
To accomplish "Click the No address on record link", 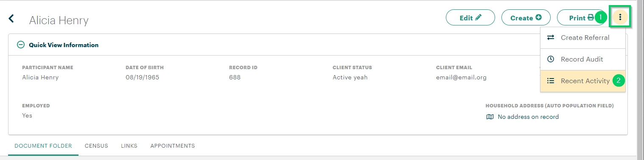I will pos(528,117).
